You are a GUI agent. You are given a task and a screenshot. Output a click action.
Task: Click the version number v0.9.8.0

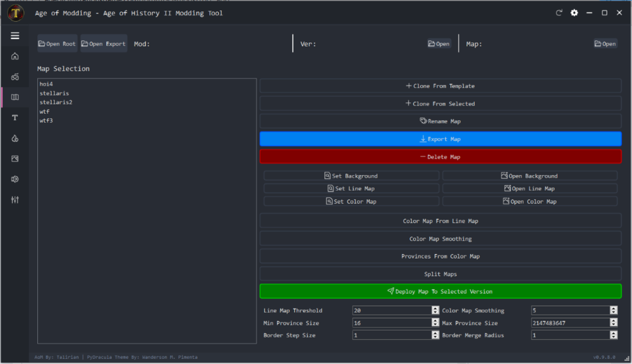604,357
